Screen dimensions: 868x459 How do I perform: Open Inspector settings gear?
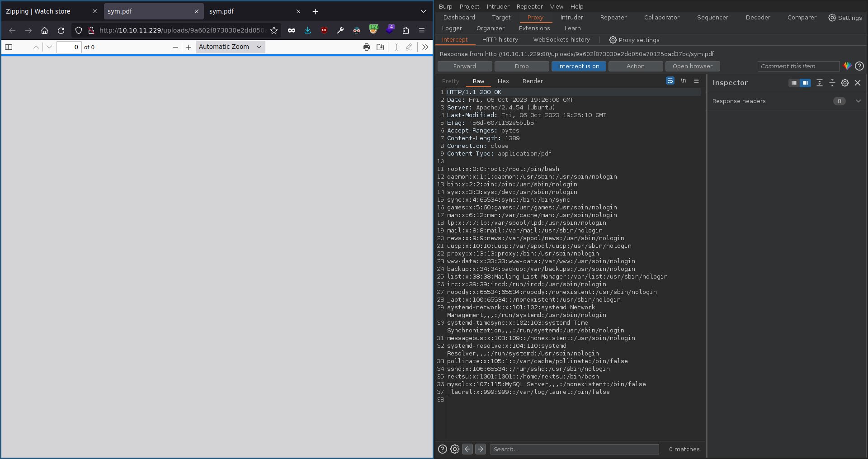(845, 83)
